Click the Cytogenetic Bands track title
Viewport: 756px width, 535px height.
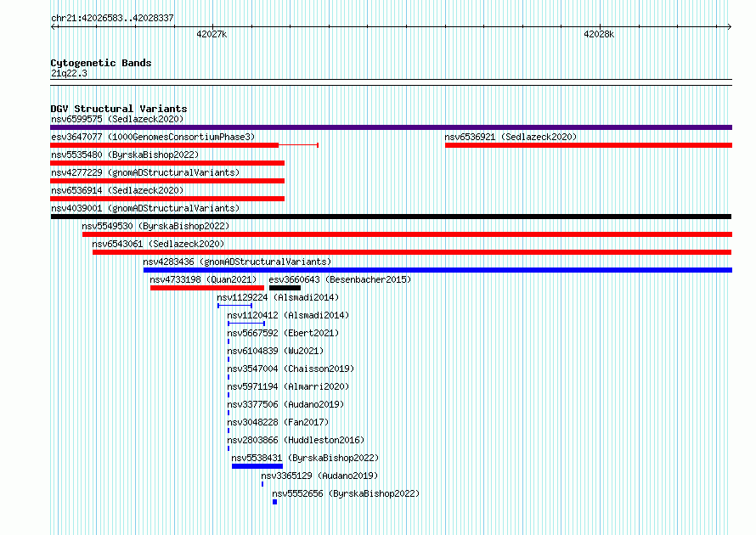pos(101,63)
